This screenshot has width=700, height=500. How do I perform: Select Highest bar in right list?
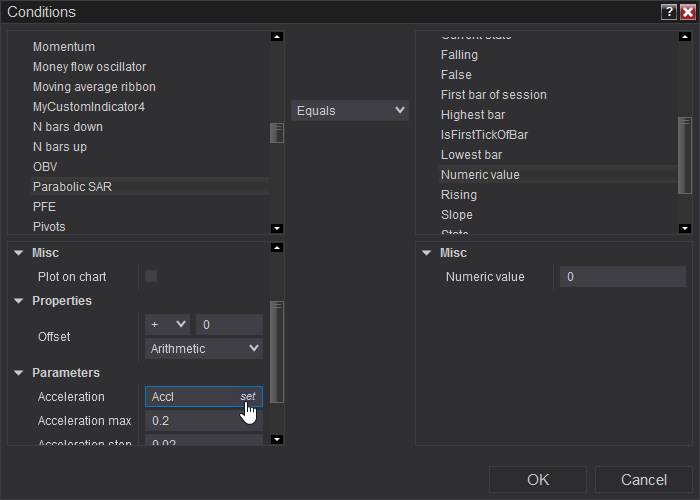[473, 115]
